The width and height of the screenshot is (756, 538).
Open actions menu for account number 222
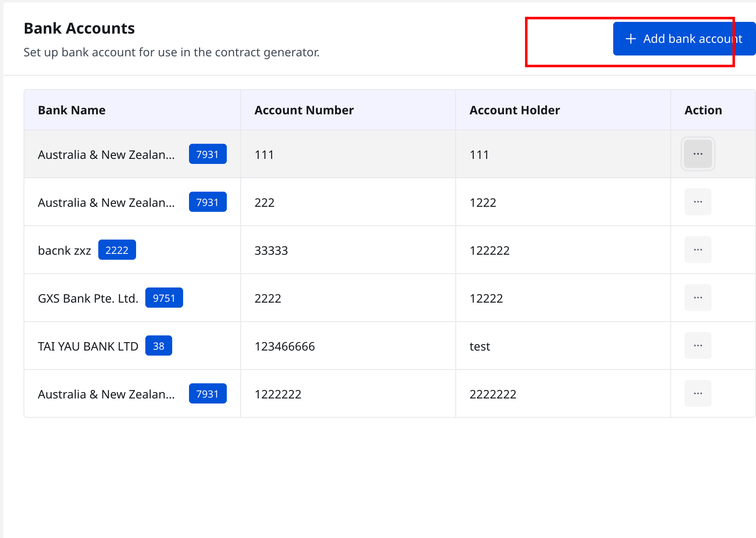pyautogui.click(x=698, y=202)
